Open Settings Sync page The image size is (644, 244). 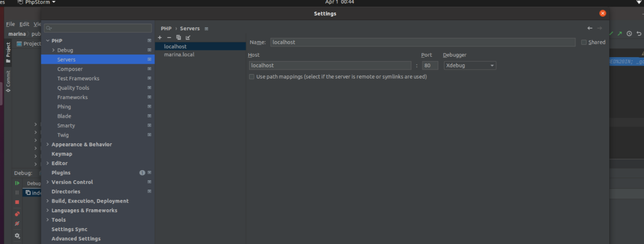[x=69, y=229]
